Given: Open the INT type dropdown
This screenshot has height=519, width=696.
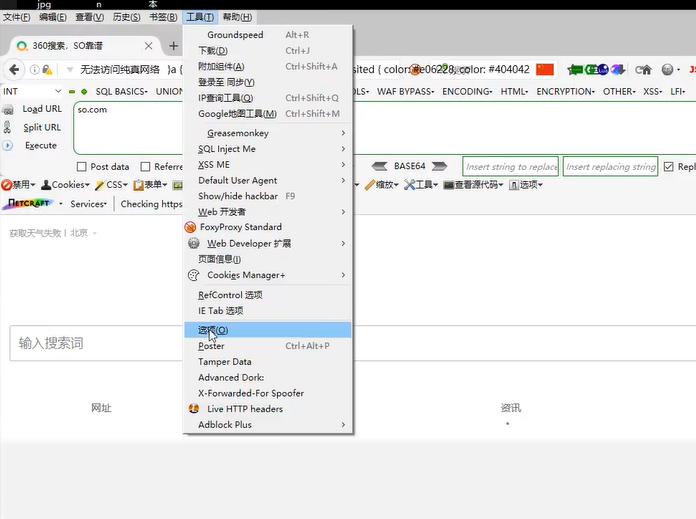Looking at the screenshot, I should coord(32,91).
